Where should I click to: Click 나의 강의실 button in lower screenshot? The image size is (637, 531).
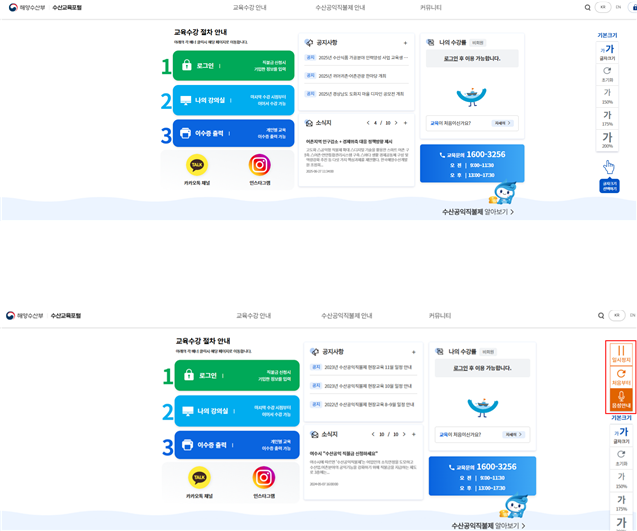pyautogui.click(x=237, y=411)
